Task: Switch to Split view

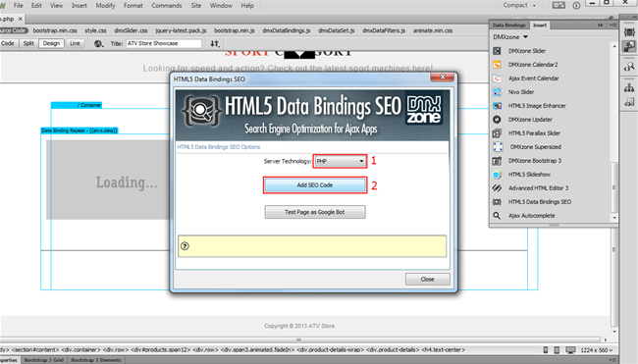Action: pyautogui.click(x=28, y=43)
